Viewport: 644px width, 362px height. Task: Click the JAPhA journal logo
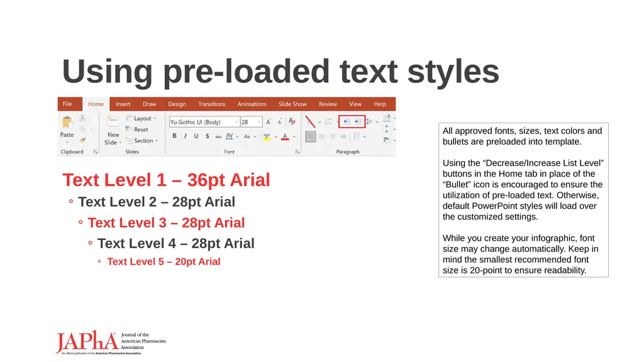point(111,343)
